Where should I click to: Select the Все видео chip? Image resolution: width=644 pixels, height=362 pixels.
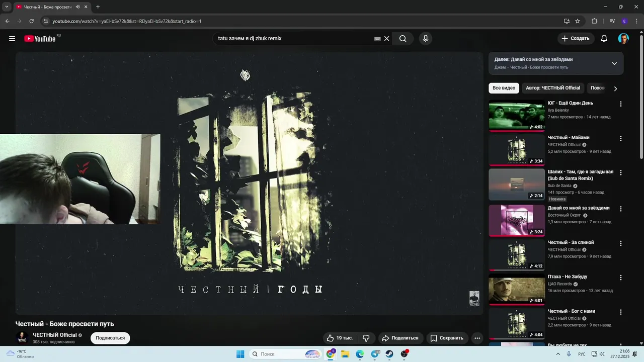(504, 88)
